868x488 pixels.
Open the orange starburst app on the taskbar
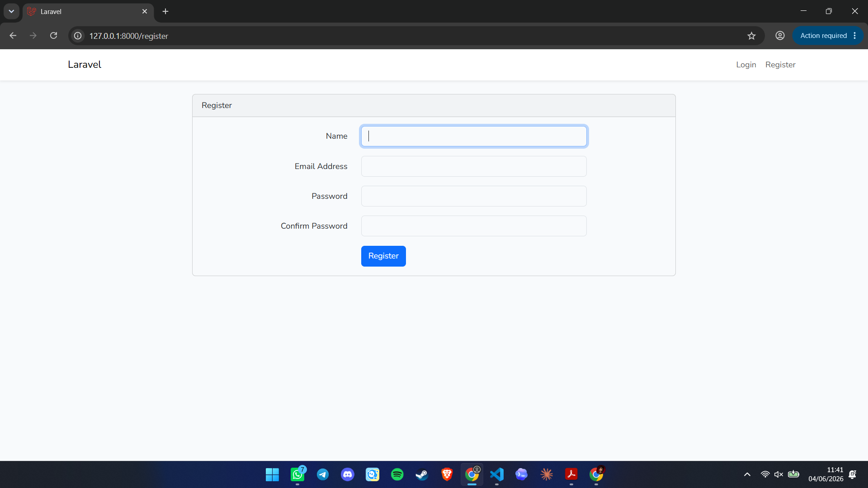(x=547, y=474)
